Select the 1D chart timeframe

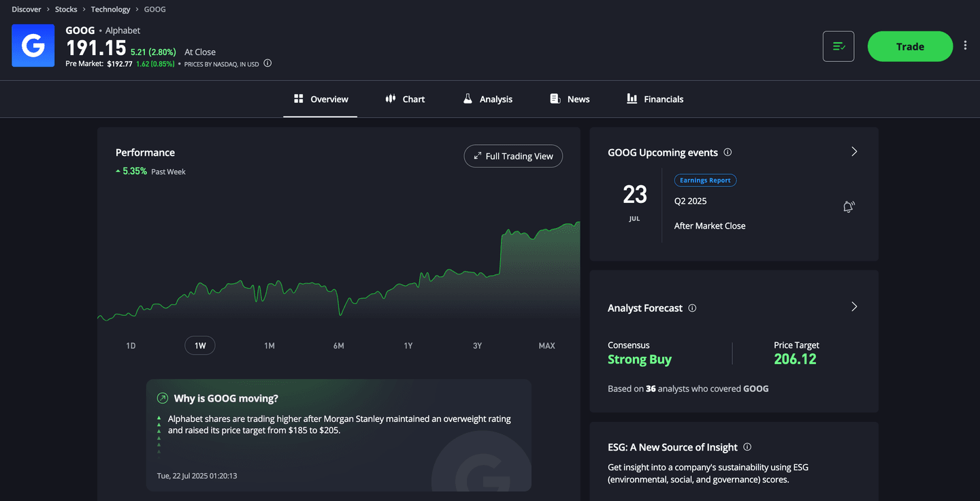[130, 345]
